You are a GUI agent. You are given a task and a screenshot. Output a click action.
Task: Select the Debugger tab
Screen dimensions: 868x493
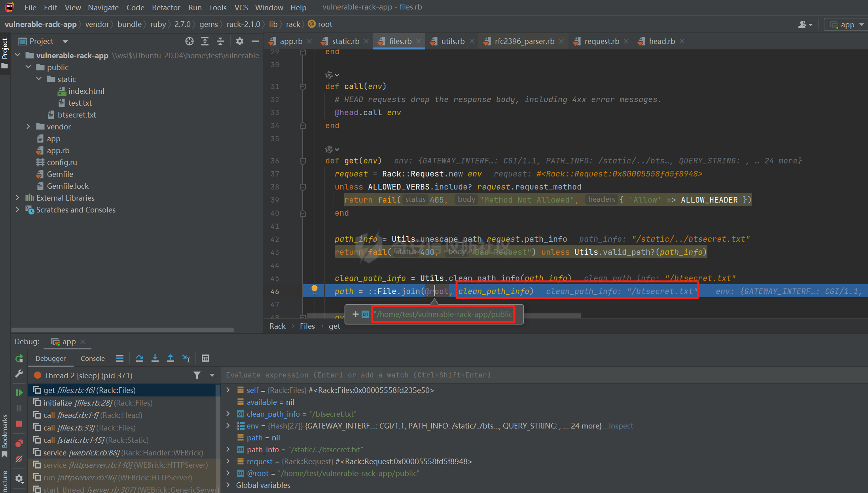point(51,358)
